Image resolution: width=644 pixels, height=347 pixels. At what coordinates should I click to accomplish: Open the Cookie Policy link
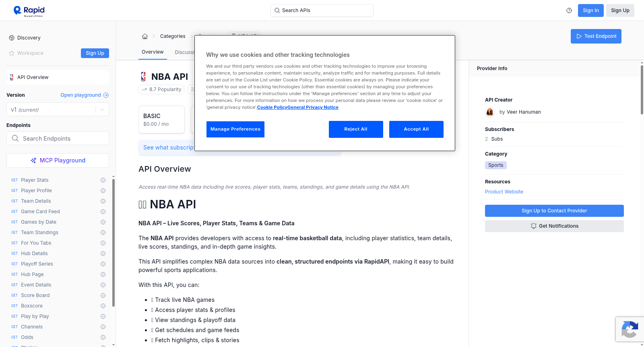click(272, 107)
